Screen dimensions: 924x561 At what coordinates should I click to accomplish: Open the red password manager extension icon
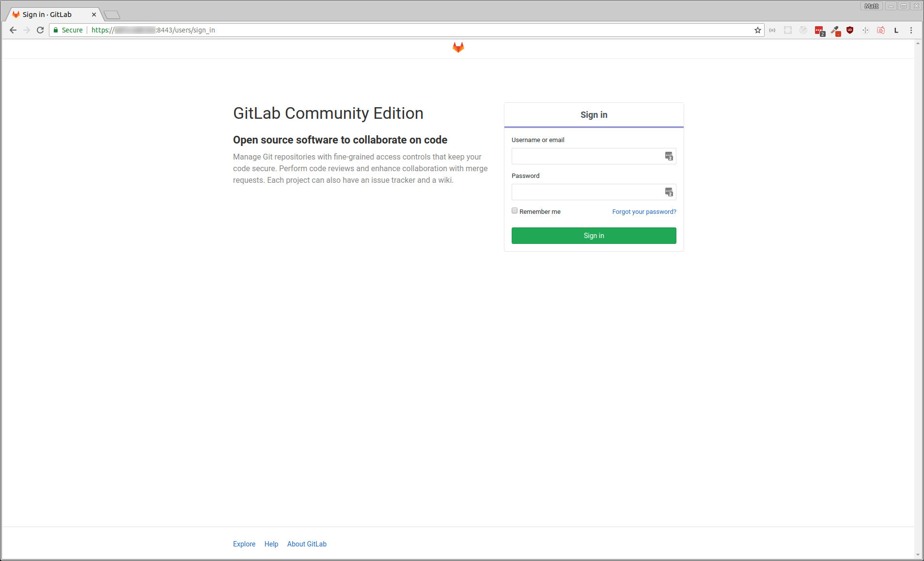819,31
